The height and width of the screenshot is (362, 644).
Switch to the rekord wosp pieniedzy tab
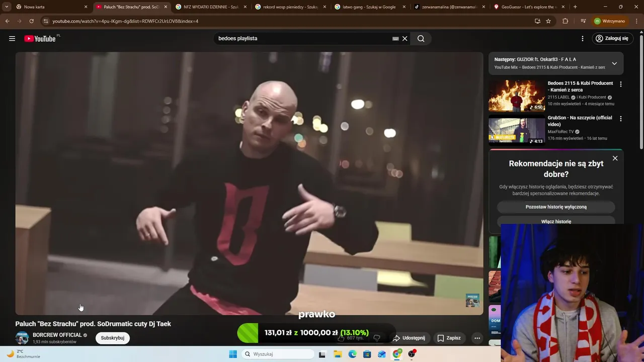pyautogui.click(x=291, y=7)
